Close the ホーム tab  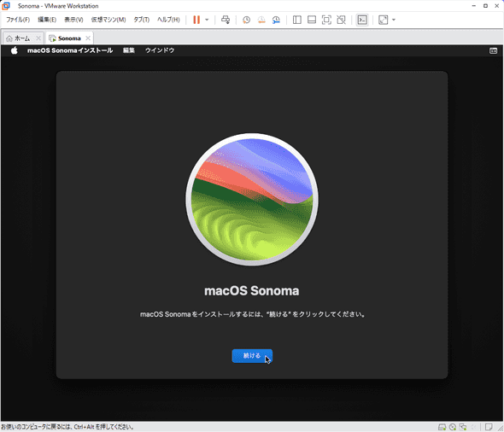(x=38, y=38)
